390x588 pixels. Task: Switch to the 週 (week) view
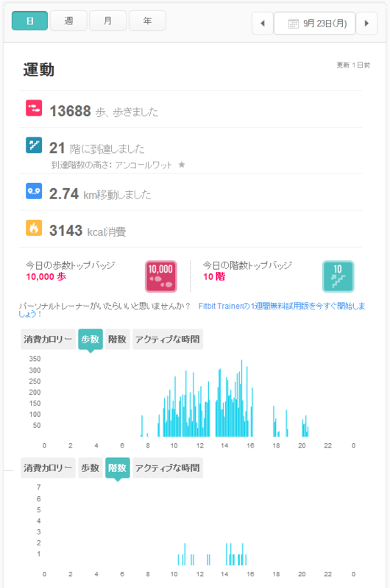coord(68,21)
